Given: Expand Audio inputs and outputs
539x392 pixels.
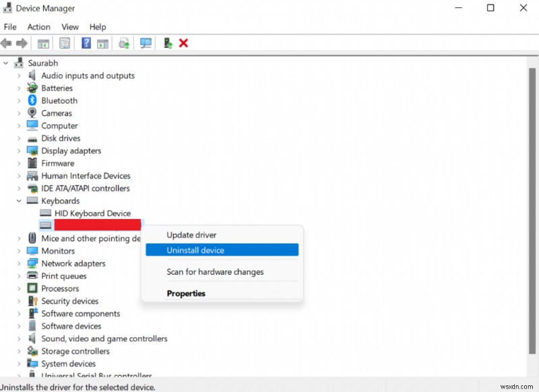Looking at the screenshot, I should coord(19,75).
